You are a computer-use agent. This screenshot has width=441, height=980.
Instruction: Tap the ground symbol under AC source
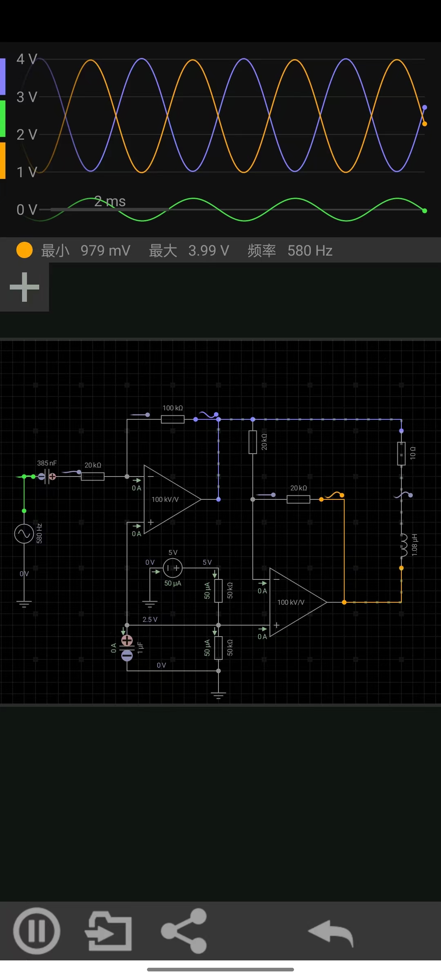(24, 604)
